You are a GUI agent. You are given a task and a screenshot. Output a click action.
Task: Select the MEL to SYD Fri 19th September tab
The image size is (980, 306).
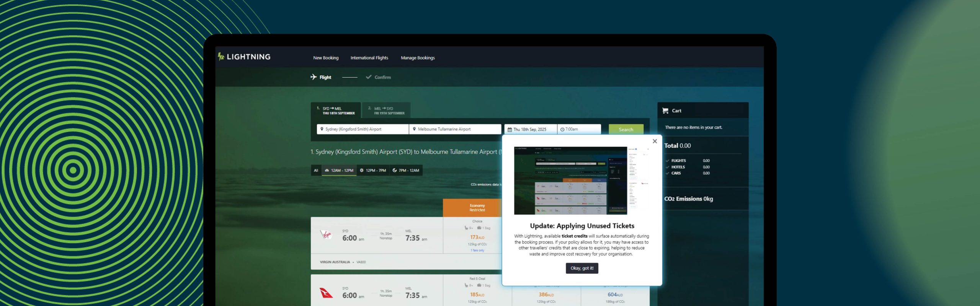(387, 111)
